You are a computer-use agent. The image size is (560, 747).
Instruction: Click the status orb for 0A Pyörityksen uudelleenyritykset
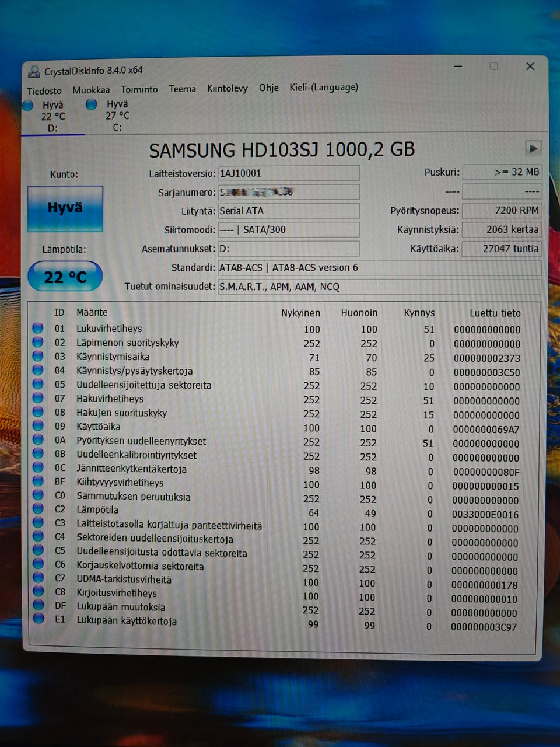coord(38,440)
